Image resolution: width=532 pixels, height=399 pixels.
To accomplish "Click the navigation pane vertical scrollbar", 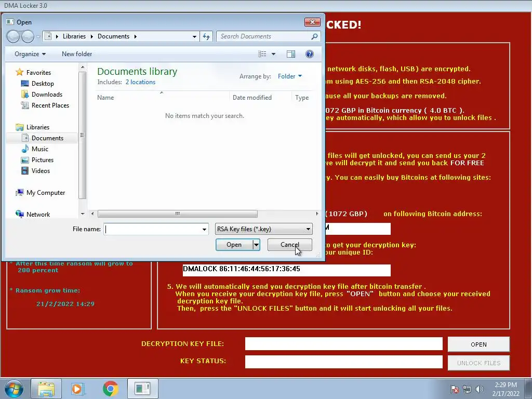I will (x=82, y=136).
